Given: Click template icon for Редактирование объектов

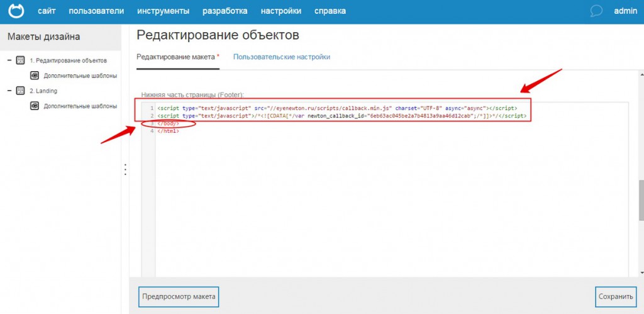Looking at the screenshot, I should pos(20,60).
